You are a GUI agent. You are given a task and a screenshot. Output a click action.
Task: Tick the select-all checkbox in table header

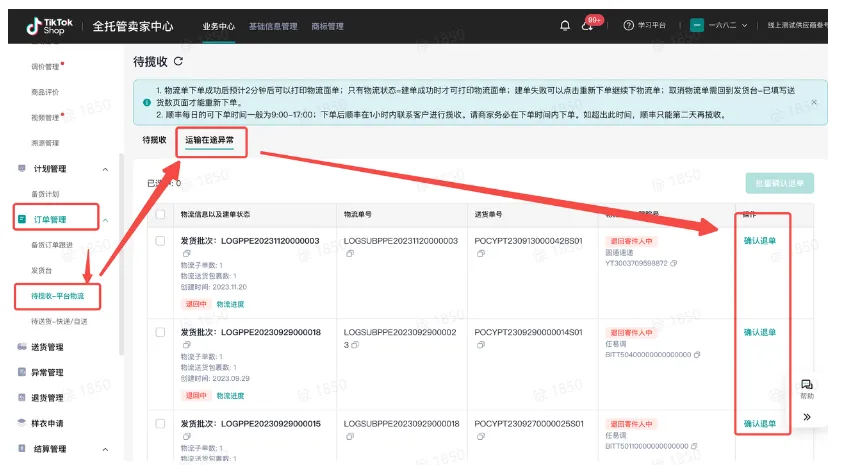[x=160, y=214]
